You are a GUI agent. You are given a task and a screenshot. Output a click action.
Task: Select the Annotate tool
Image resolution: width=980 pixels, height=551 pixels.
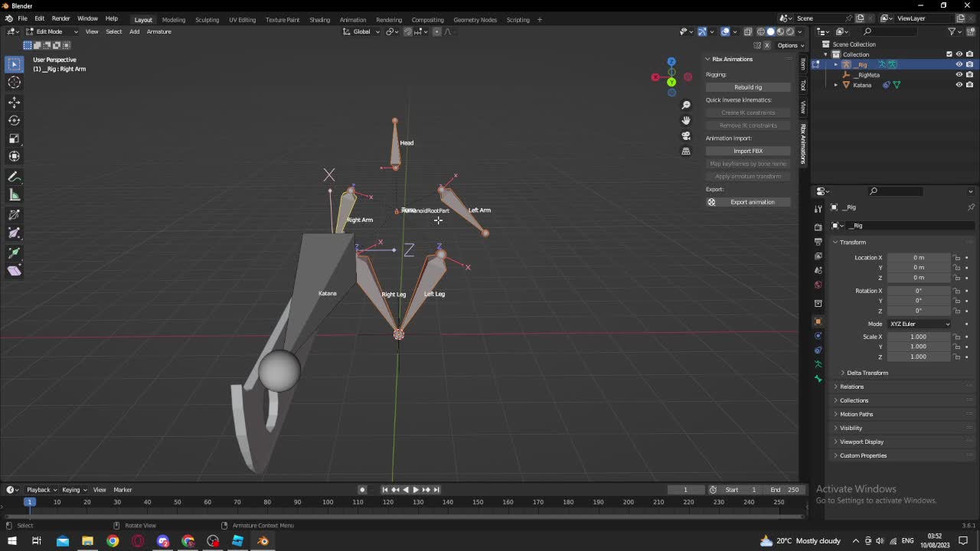(14, 175)
